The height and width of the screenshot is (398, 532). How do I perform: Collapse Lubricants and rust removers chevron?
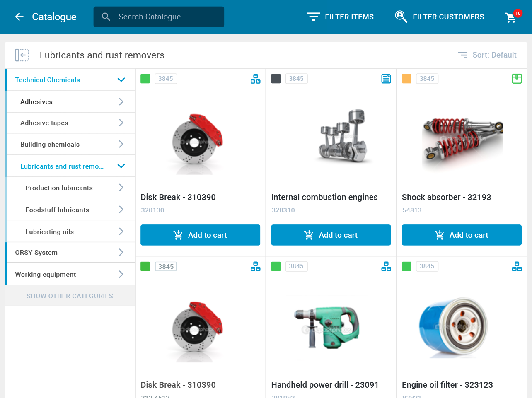click(121, 166)
